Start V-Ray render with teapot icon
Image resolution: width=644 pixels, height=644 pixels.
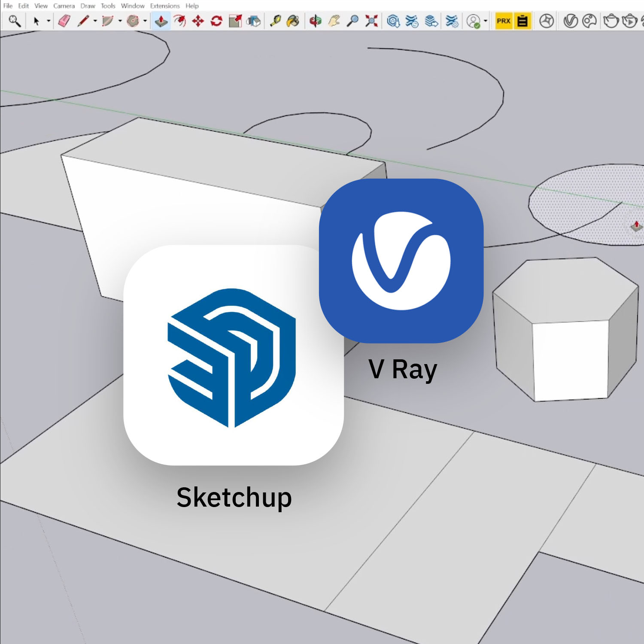611,21
